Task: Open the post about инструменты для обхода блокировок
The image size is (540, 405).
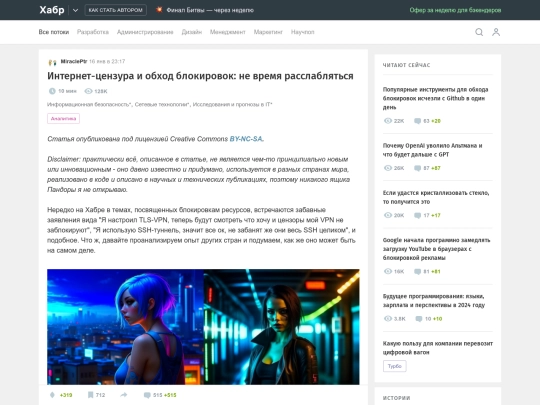Action: coord(436,98)
